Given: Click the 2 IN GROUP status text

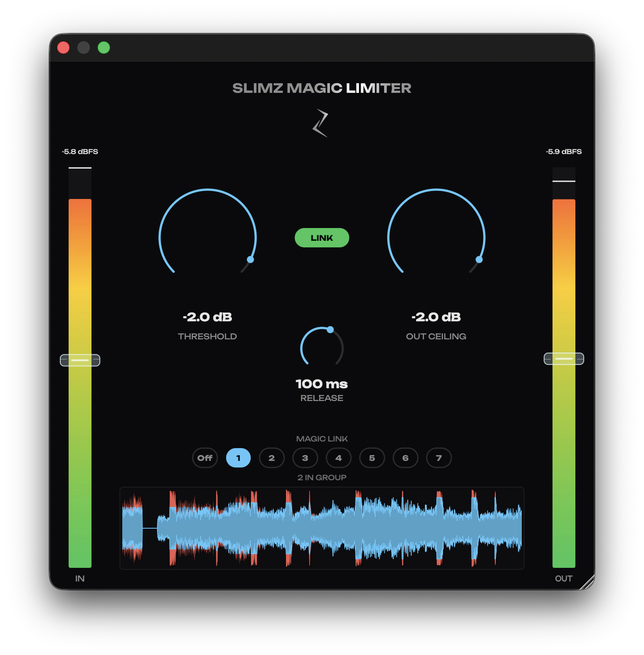Looking at the screenshot, I should point(322,478).
